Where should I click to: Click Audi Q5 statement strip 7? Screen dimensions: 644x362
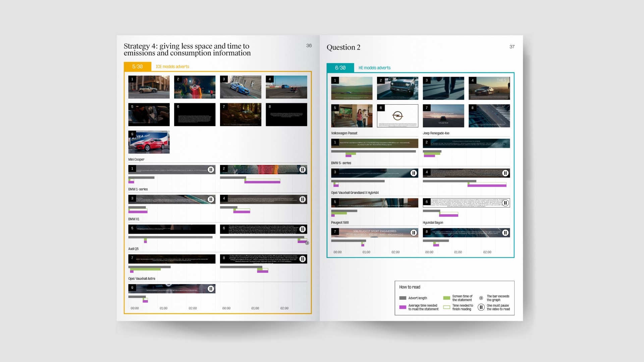tap(172, 259)
